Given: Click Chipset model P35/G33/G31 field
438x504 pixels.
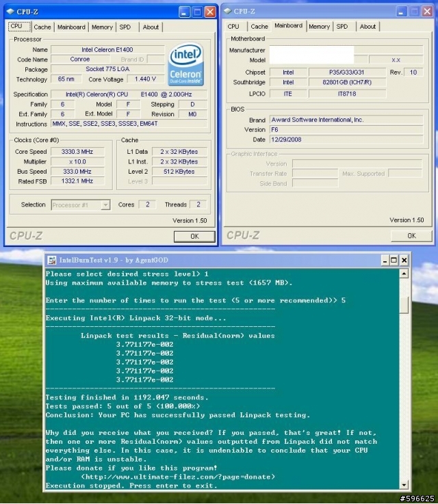Looking at the screenshot, I should (347, 72).
